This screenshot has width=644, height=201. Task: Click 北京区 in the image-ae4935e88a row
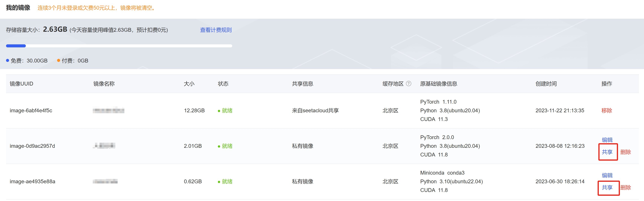pos(390,182)
